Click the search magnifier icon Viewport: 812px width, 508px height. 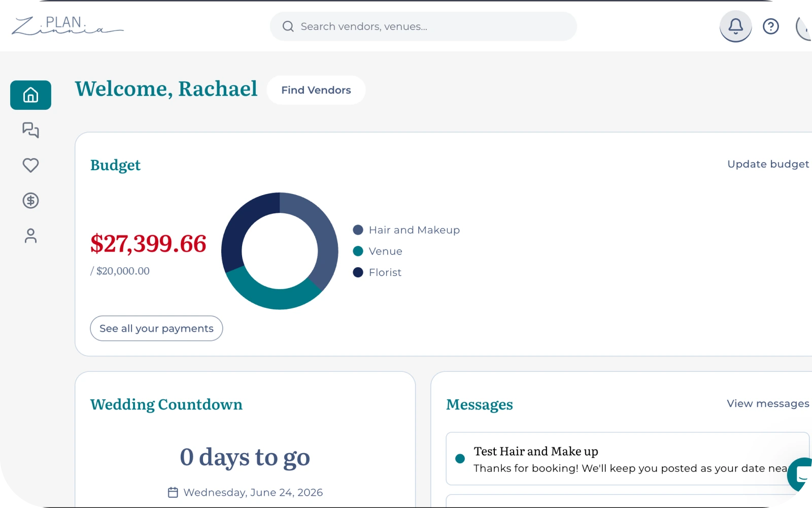[x=288, y=26]
